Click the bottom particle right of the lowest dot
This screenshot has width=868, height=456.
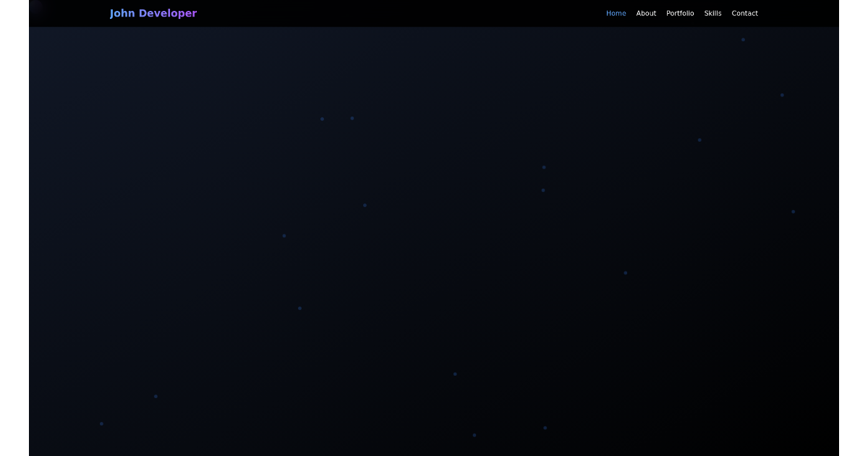[545, 428]
